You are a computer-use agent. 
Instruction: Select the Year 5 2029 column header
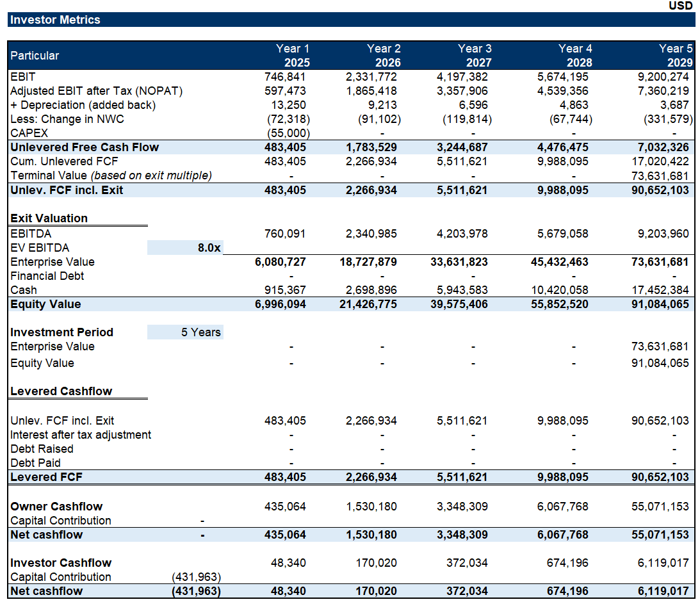pyautogui.click(x=675, y=56)
